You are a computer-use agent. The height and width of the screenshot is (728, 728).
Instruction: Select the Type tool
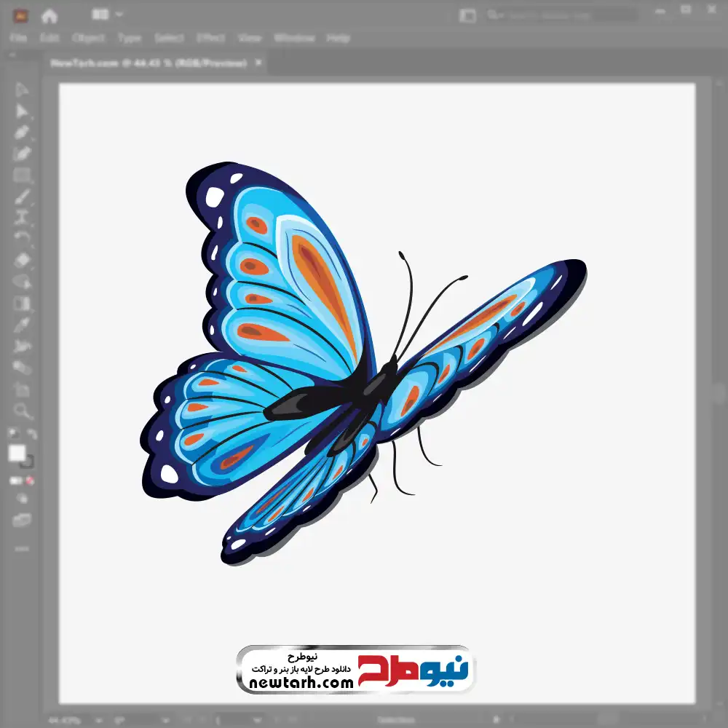point(22,217)
